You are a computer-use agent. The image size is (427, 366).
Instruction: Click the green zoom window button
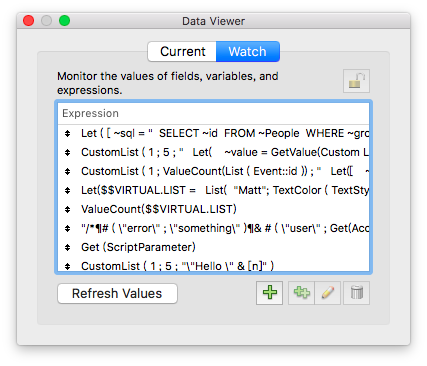64,21
